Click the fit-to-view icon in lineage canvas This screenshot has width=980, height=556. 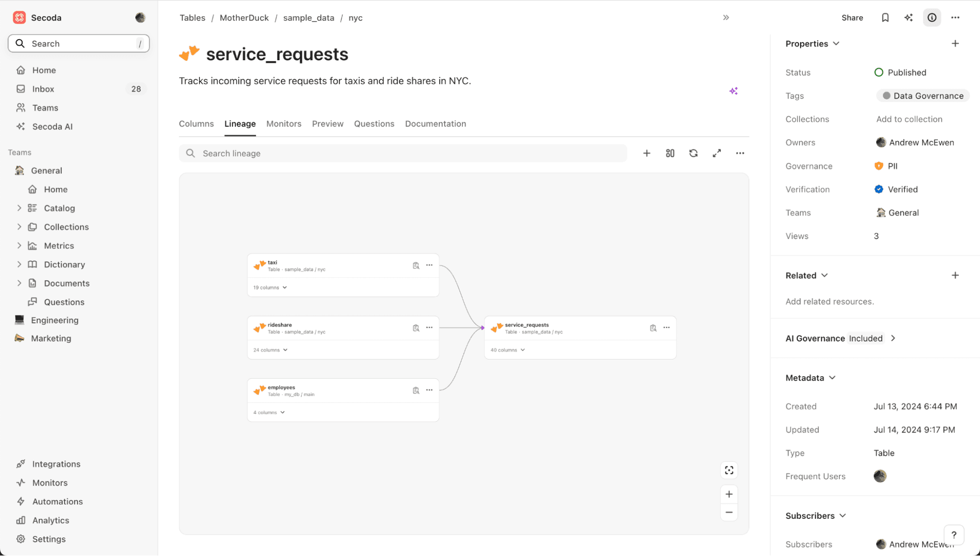point(729,470)
